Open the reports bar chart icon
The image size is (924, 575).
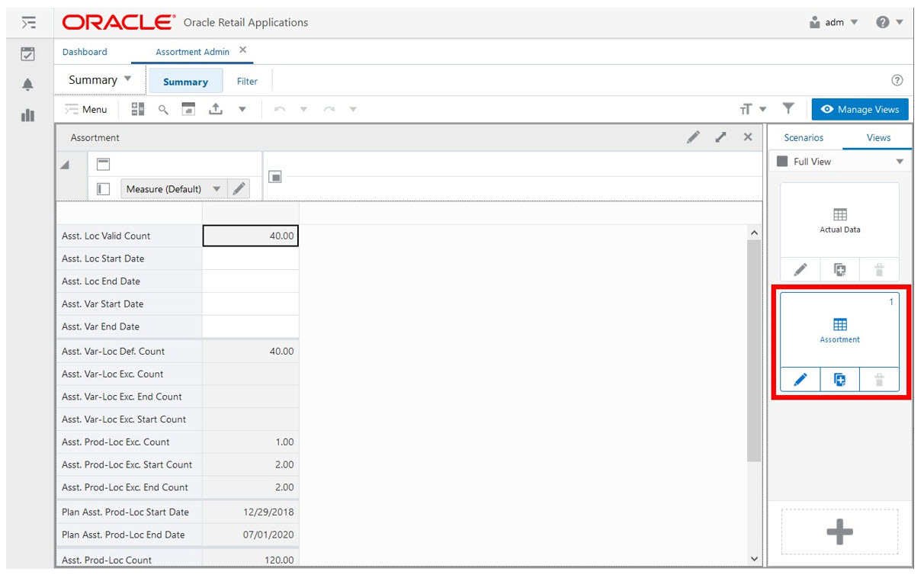coord(28,115)
